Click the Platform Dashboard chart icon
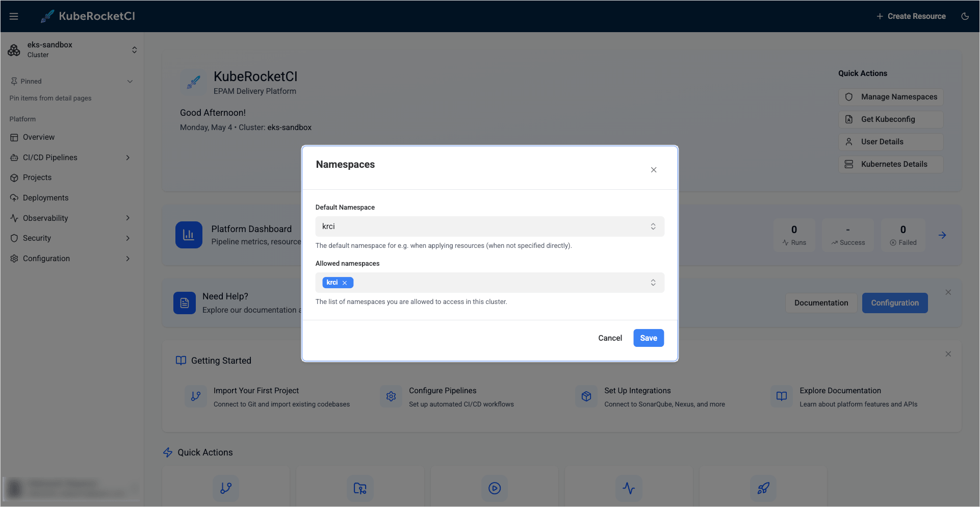Screen dimensions: 980x507 click(189, 235)
